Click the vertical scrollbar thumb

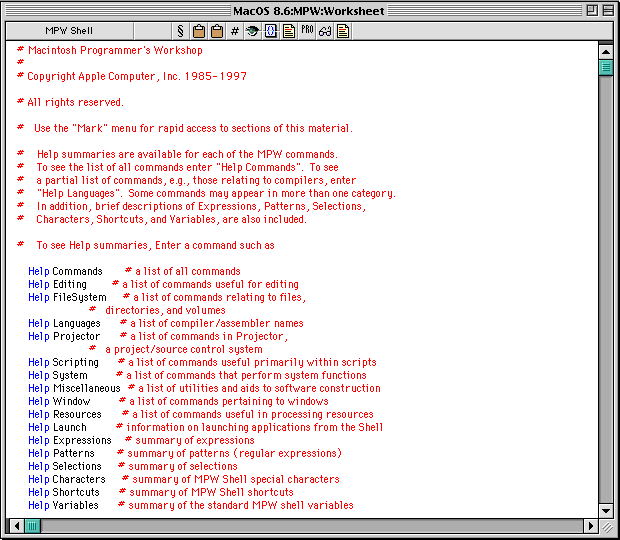click(606, 68)
